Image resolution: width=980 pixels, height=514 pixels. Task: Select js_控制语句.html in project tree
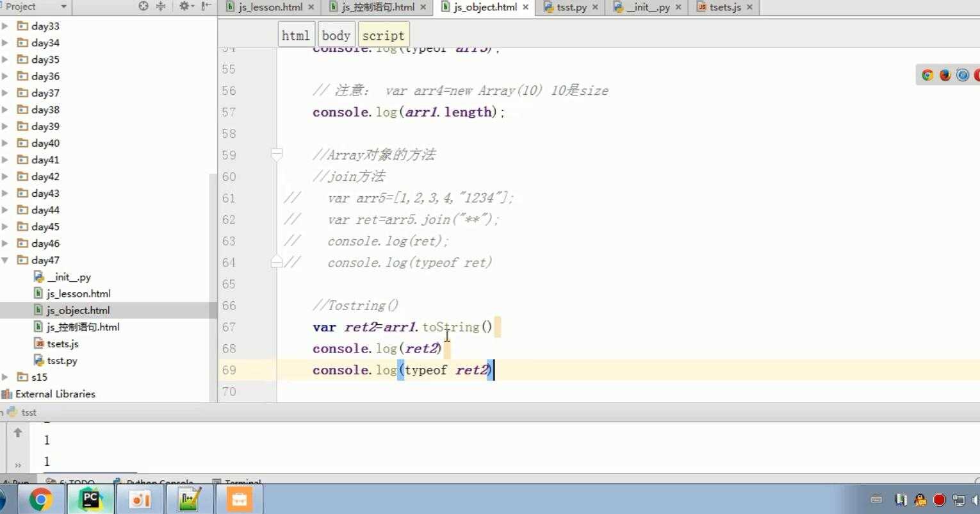tap(83, 327)
